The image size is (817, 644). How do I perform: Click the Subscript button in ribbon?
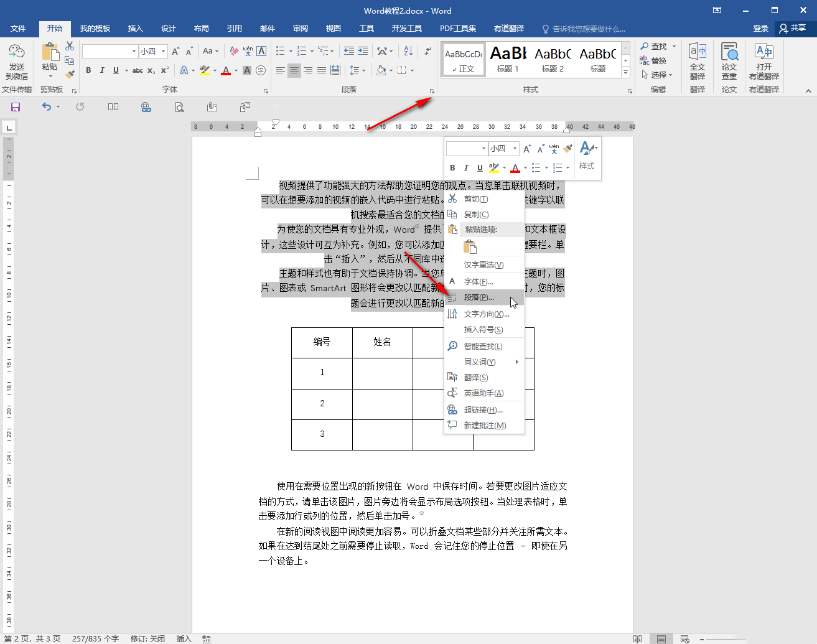[151, 70]
